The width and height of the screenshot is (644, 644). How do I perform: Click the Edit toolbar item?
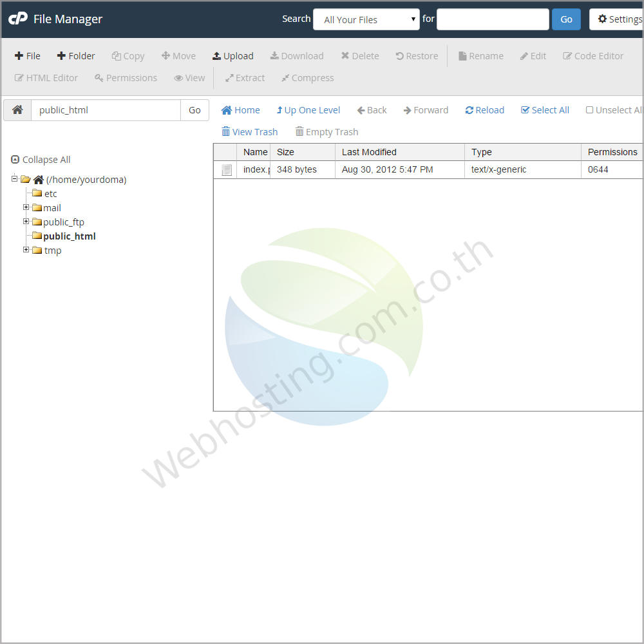pyautogui.click(x=533, y=56)
